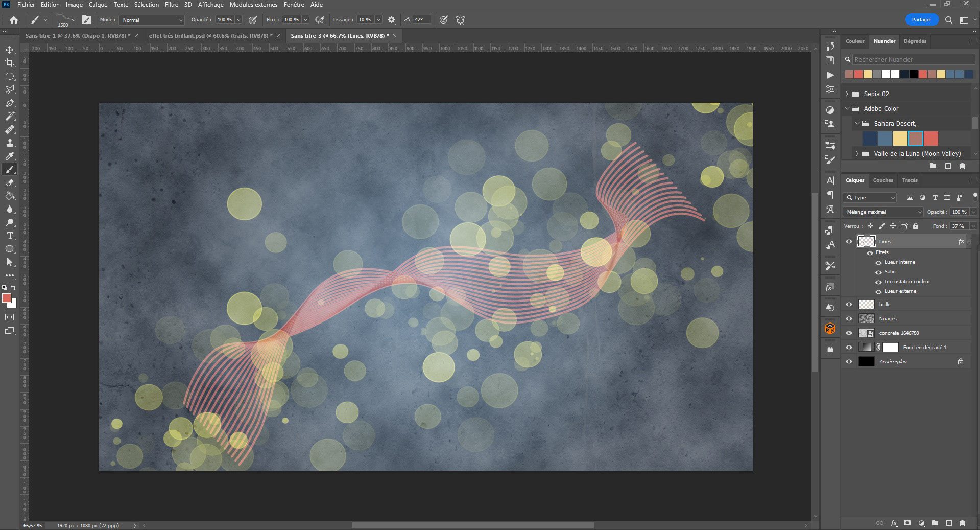The height and width of the screenshot is (530, 980).
Task: Hide the concrete-1646788 layer
Action: (849, 333)
